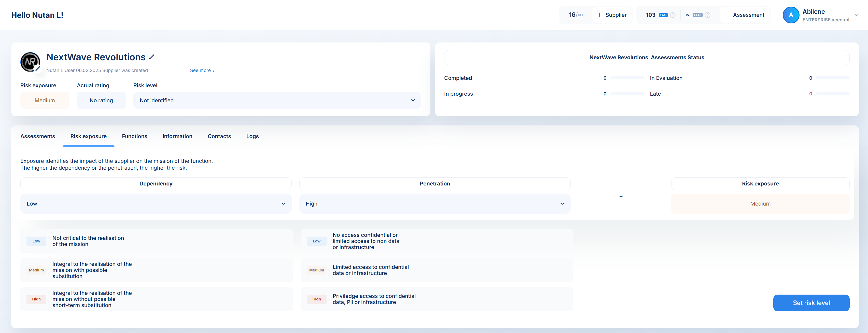Click the edit pencil on the supplier logo
The image size is (868, 333).
pos(38,69)
